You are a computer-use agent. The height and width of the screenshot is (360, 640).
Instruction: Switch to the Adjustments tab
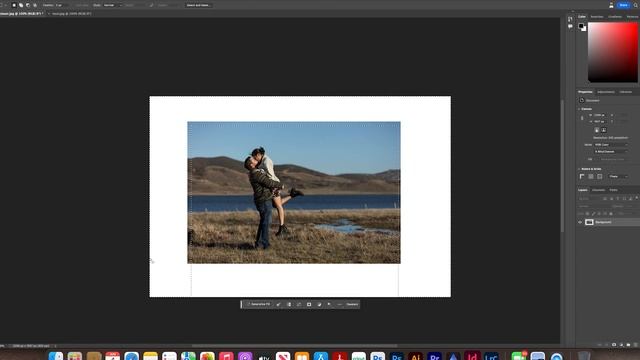click(x=606, y=92)
